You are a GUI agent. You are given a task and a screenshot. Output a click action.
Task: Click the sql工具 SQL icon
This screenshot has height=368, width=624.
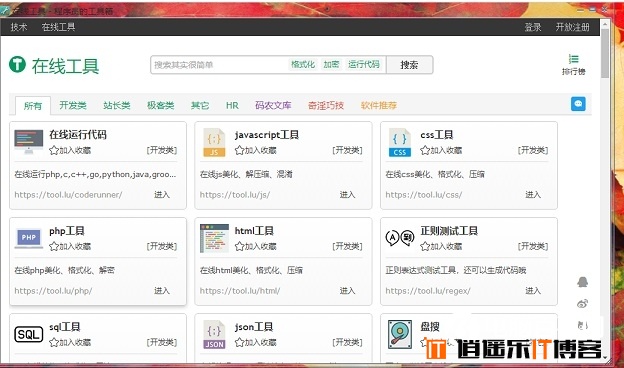[x=29, y=335]
